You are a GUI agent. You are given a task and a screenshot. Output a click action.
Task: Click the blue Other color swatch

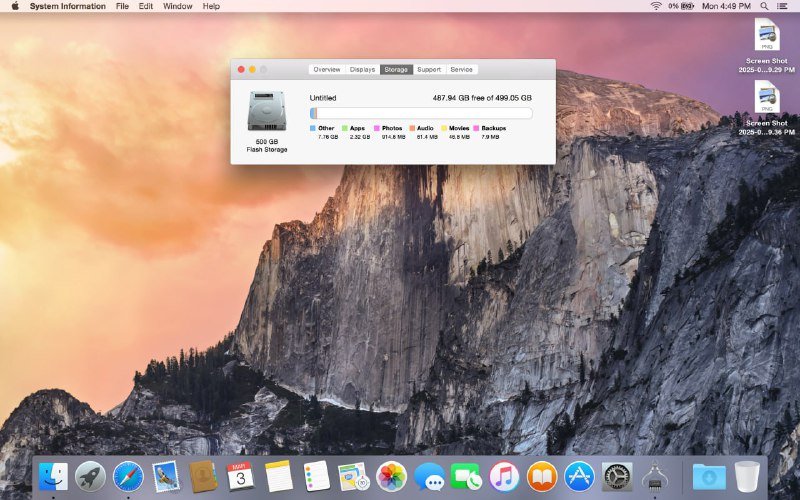click(313, 129)
